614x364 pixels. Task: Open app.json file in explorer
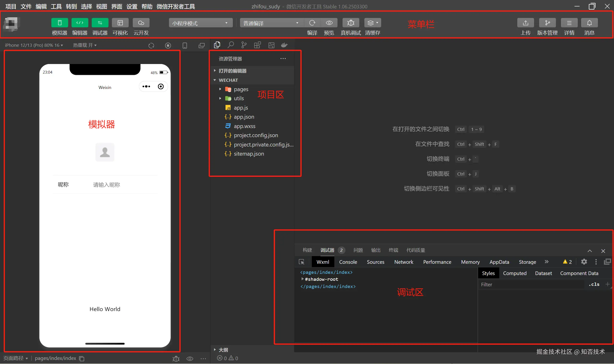pyautogui.click(x=244, y=117)
